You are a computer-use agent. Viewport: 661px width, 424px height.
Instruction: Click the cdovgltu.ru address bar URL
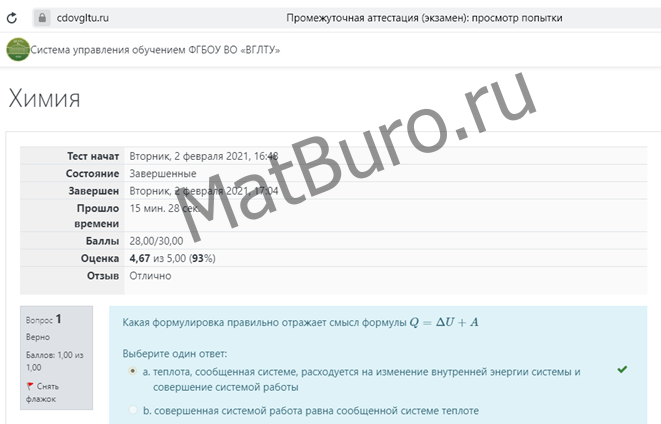click(x=83, y=17)
